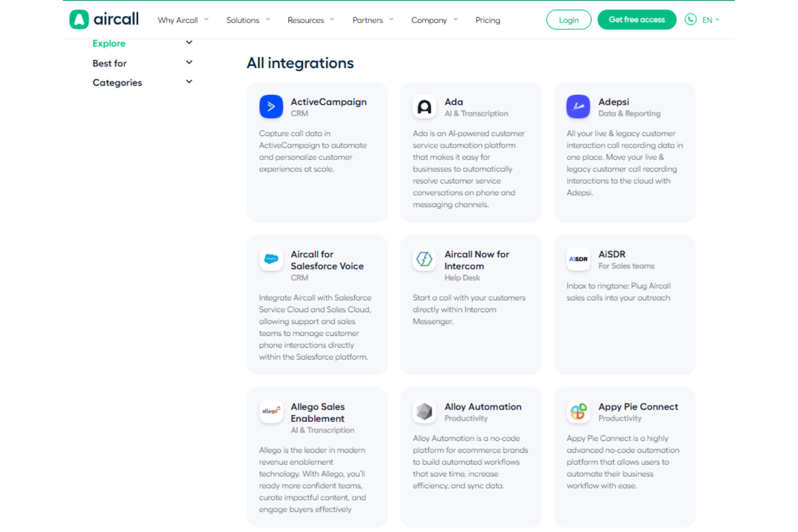798x532 pixels.
Task: Click the Allego description paragraph
Action: coord(312,480)
